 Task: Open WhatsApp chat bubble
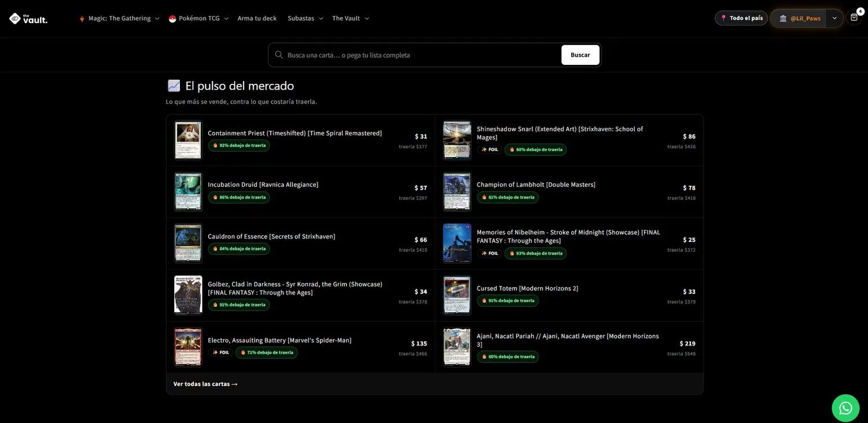845,408
